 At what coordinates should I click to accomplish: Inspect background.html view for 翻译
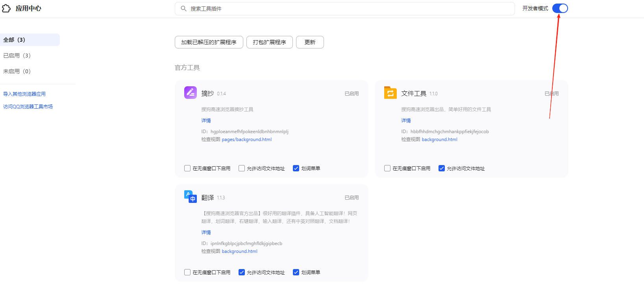click(x=240, y=251)
